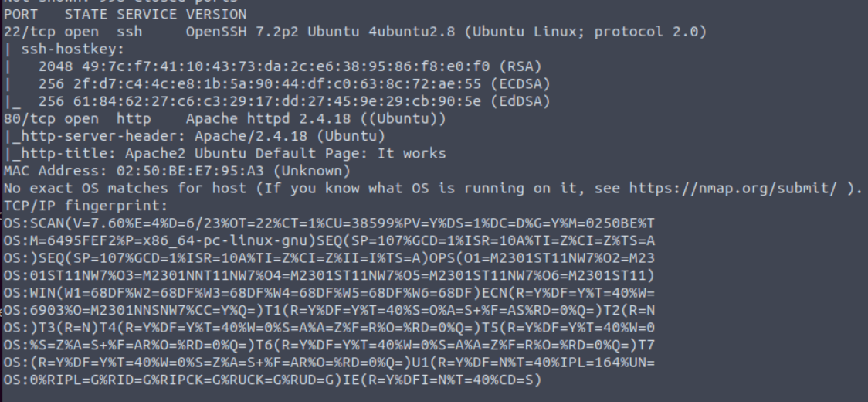Click the OS:SCAN(V=7.60 fingerprint line

[x=330, y=223]
